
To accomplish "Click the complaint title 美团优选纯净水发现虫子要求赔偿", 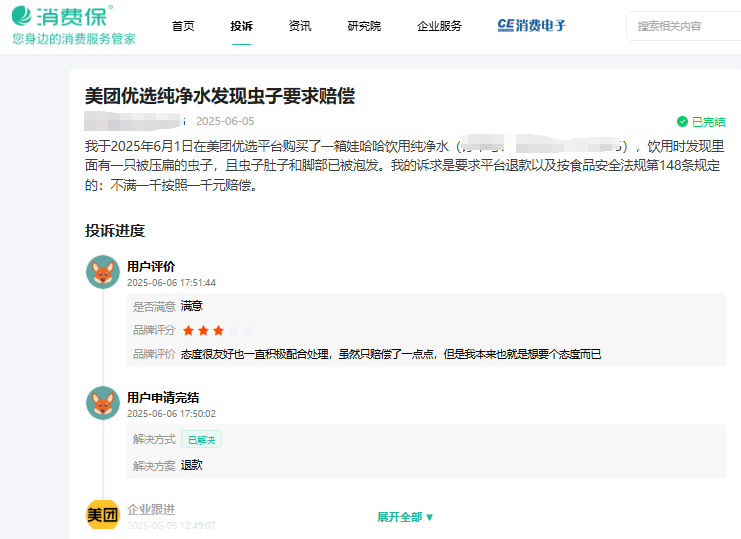I will tap(220, 96).
